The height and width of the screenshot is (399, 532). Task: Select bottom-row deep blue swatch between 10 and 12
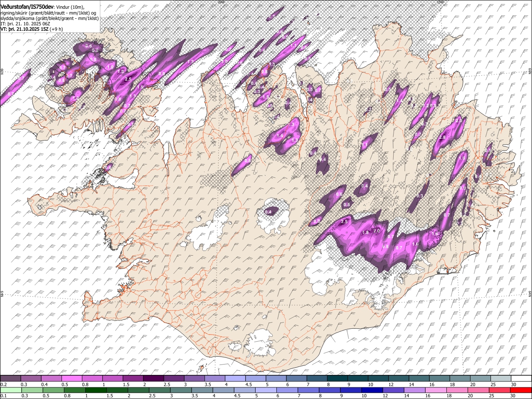coord(372,390)
